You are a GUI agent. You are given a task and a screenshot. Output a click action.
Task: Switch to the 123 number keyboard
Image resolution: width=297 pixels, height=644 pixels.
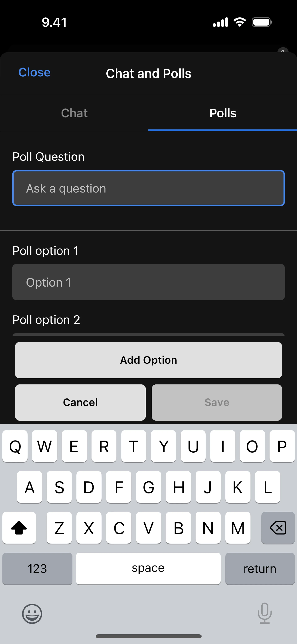(37, 568)
